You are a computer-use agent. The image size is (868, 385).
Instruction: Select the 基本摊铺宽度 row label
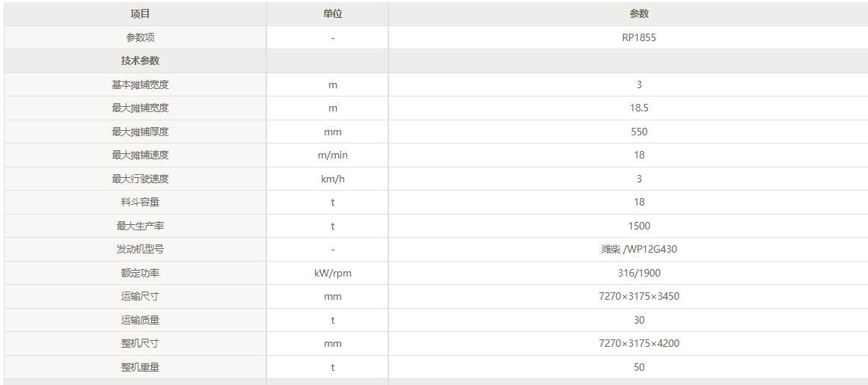(x=140, y=84)
